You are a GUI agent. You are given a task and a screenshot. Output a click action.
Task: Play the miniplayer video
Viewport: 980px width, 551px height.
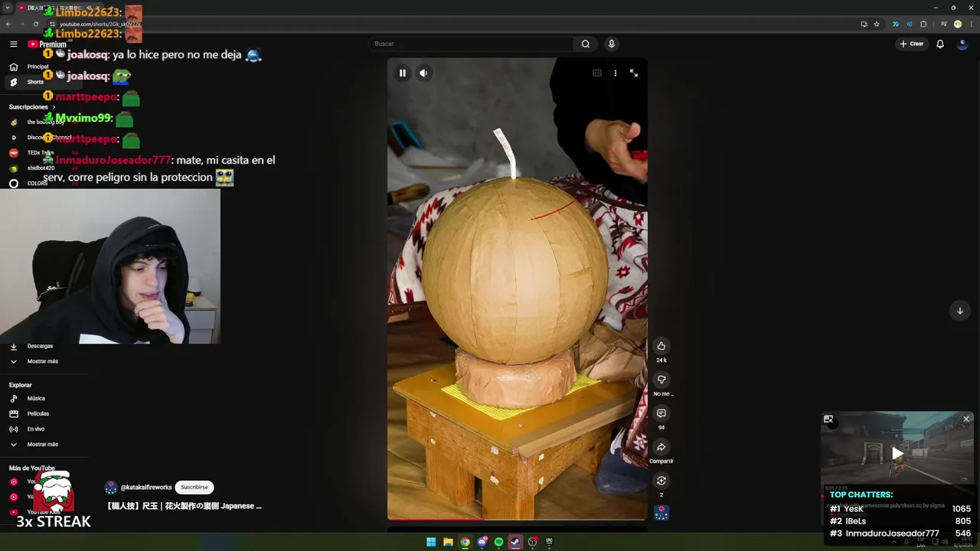click(x=897, y=453)
